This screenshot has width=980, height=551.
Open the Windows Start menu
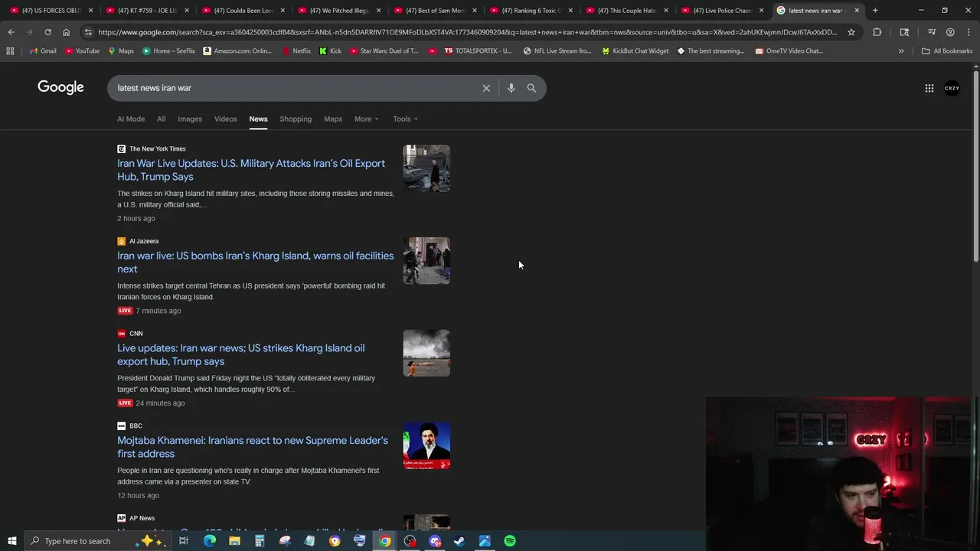pos(12,541)
